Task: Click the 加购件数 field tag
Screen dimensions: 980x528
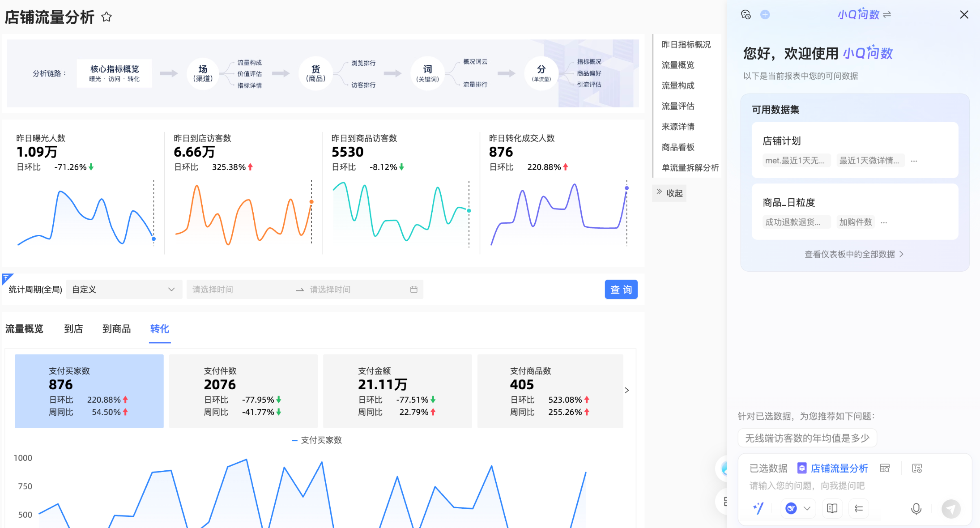Action: pos(856,222)
